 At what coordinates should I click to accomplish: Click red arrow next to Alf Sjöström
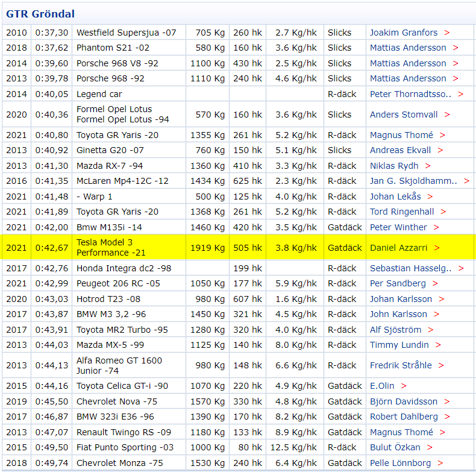click(x=430, y=330)
